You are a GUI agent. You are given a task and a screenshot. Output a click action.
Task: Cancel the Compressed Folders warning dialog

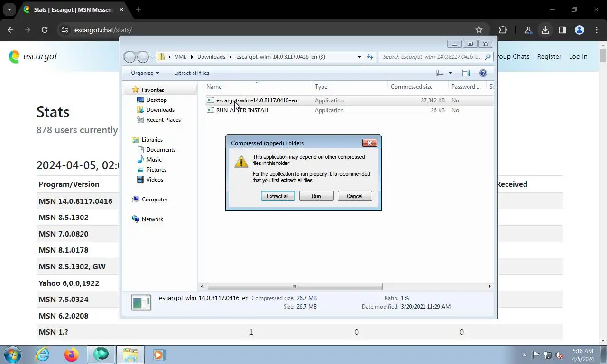[355, 196]
